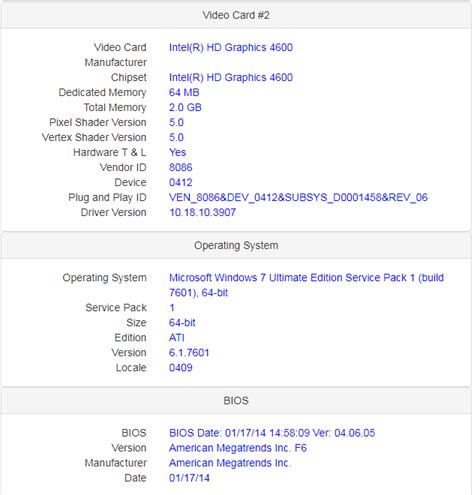Click the Version label in Operating System section
This screenshot has height=495, width=474.
[129, 353]
